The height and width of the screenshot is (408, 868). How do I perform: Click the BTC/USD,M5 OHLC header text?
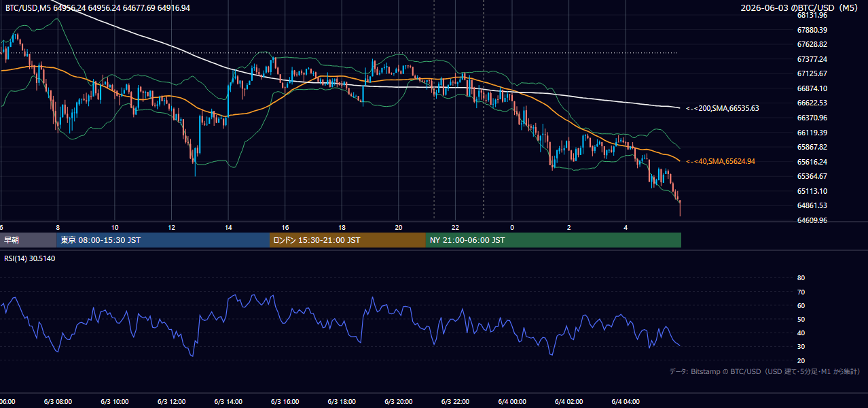pyautogui.click(x=97, y=7)
